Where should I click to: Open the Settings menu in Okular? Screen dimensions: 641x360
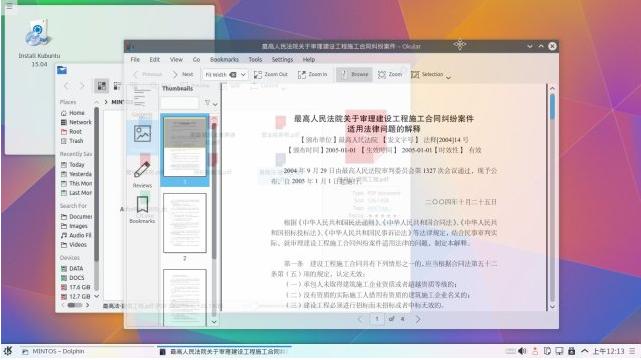pos(282,60)
